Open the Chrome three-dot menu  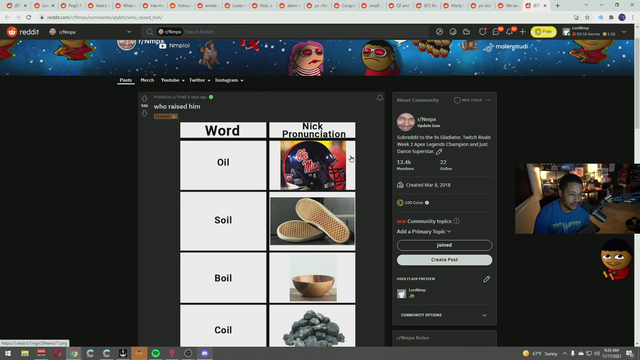[633, 18]
